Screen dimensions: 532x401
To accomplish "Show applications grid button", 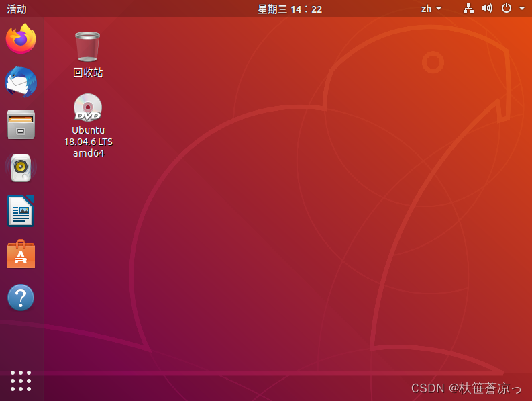I will pos(21,381).
